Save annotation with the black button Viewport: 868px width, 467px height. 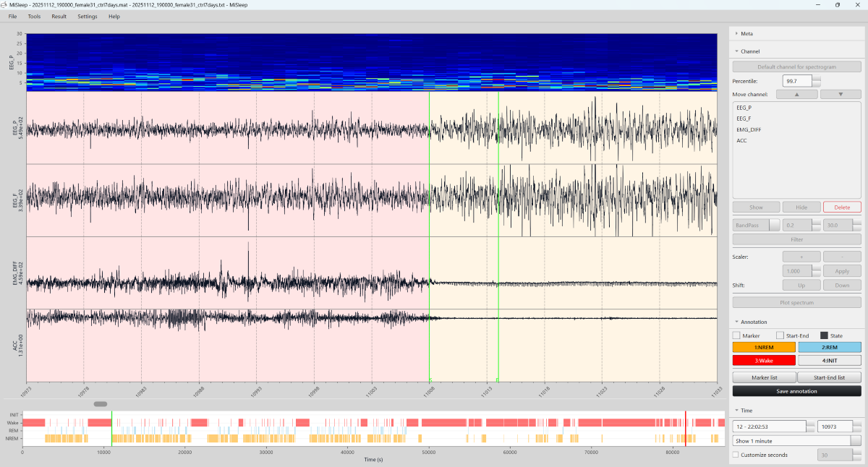pyautogui.click(x=796, y=391)
